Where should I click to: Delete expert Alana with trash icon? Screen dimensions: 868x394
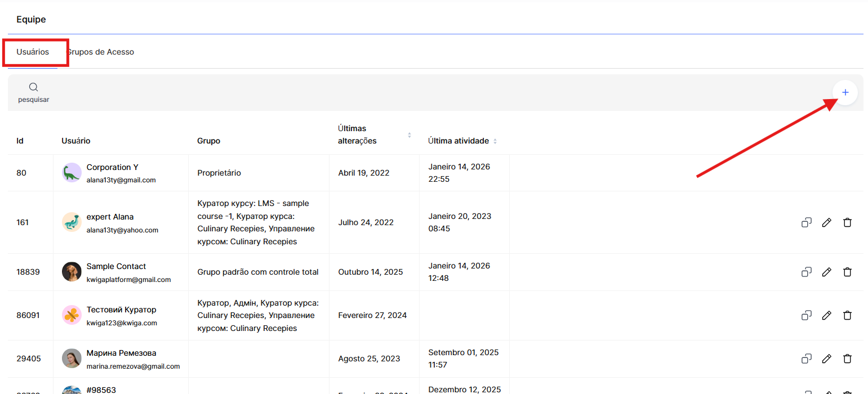847,222
